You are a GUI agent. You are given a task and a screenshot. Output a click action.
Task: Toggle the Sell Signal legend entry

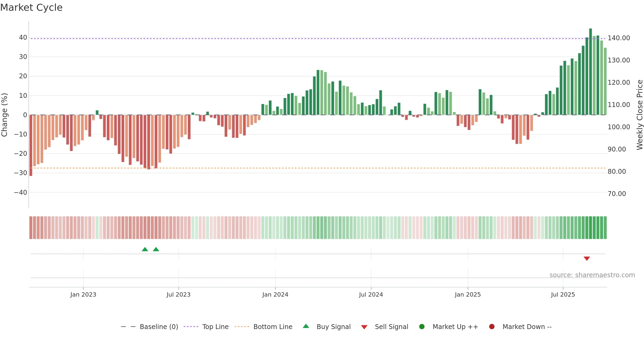point(385,327)
